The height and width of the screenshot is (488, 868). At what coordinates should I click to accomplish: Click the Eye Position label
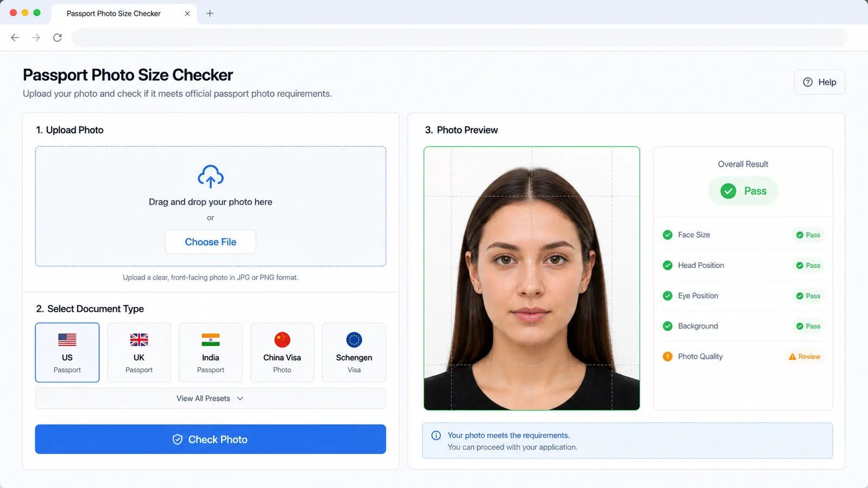[698, 296]
